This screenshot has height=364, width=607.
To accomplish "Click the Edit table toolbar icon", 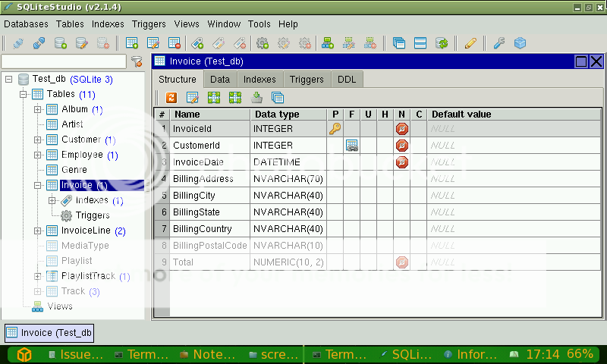I will point(153,43).
